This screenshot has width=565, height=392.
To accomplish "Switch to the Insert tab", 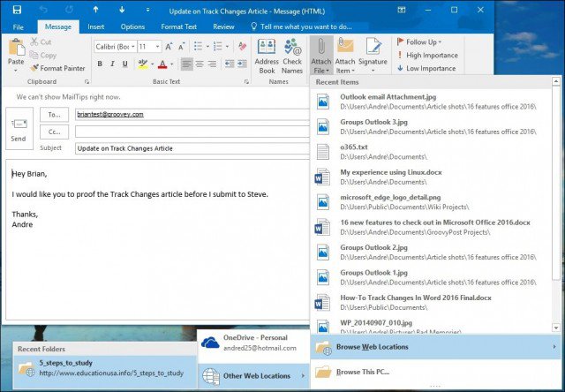I will pos(96,26).
